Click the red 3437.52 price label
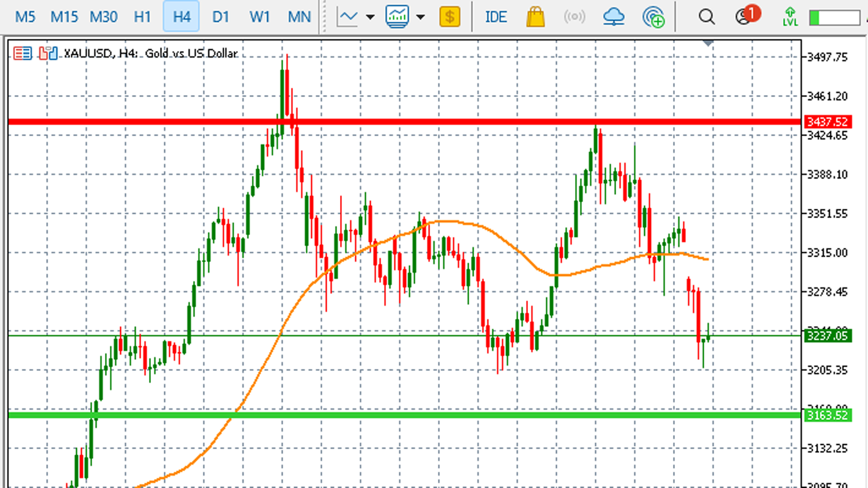868x488 pixels. [829, 120]
